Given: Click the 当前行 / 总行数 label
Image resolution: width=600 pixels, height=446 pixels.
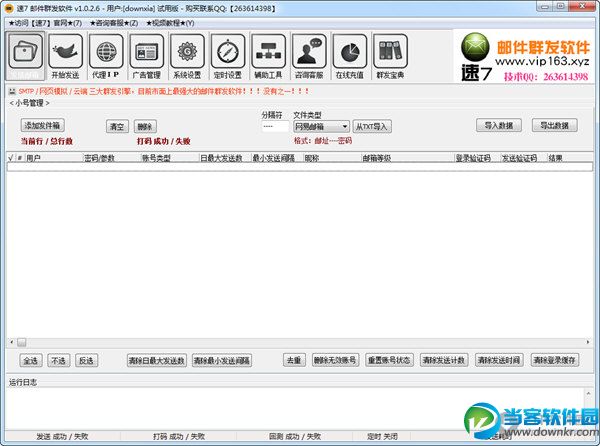Looking at the screenshot, I should pos(47,142).
